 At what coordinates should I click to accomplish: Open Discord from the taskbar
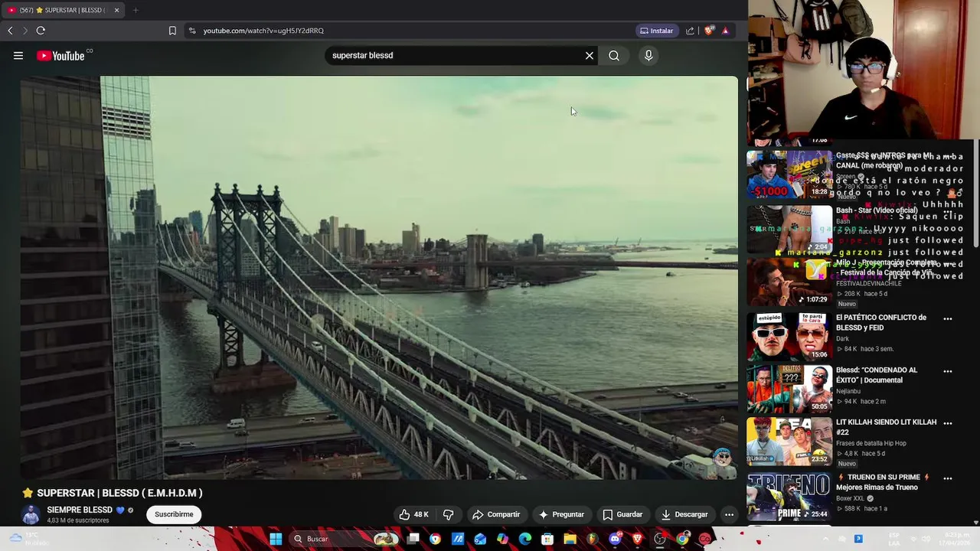tap(615, 539)
